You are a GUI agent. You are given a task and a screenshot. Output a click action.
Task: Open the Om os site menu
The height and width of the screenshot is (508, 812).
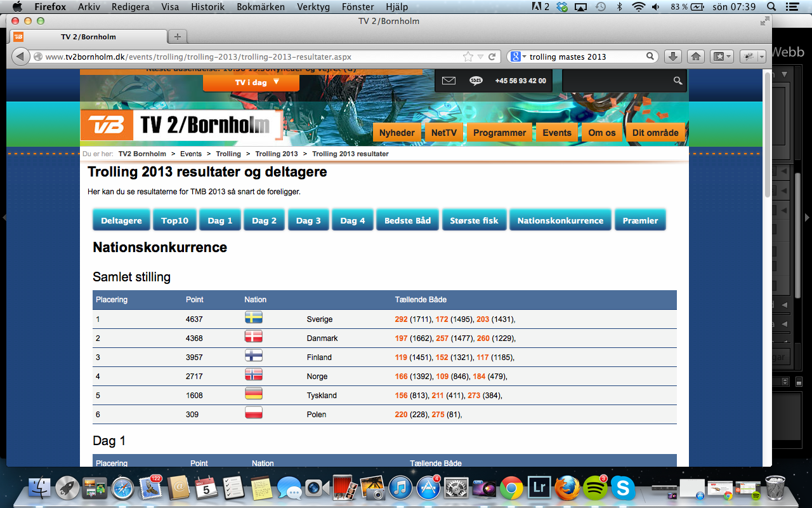(602, 133)
